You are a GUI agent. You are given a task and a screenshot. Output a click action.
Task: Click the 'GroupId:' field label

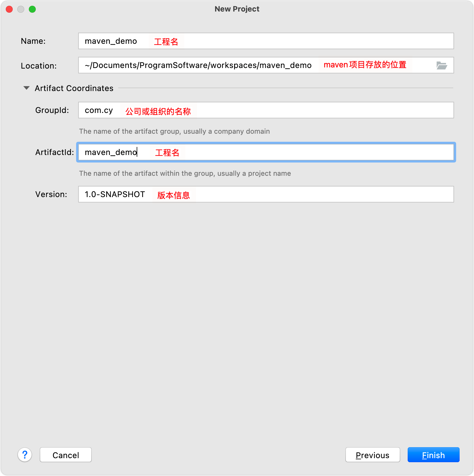(x=52, y=110)
